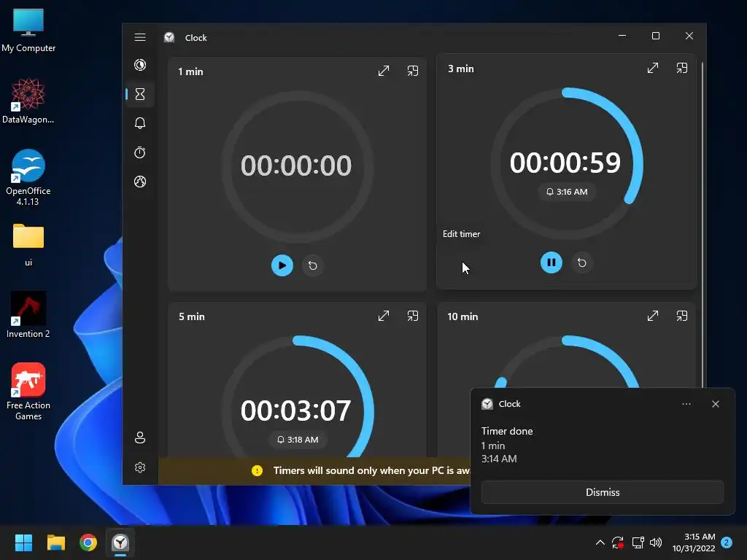Click the Clock title in notification
Screen dimensions: 747x560
coord(509,404)
